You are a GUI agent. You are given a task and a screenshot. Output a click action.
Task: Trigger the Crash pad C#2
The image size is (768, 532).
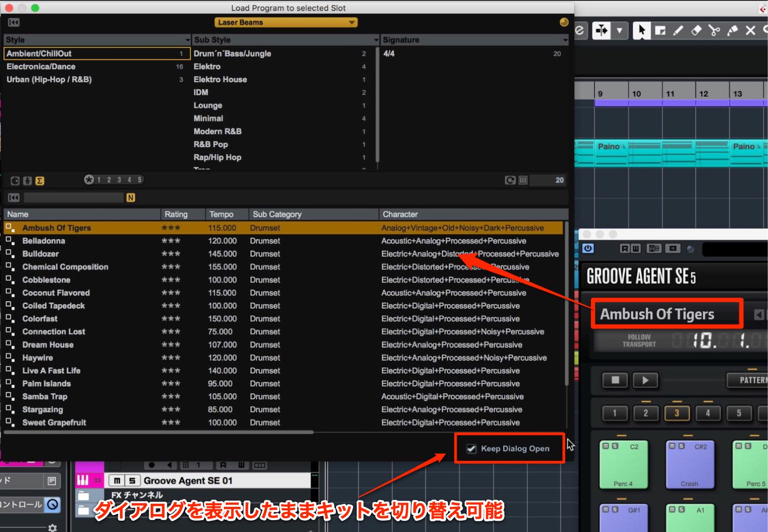(689, 465)
